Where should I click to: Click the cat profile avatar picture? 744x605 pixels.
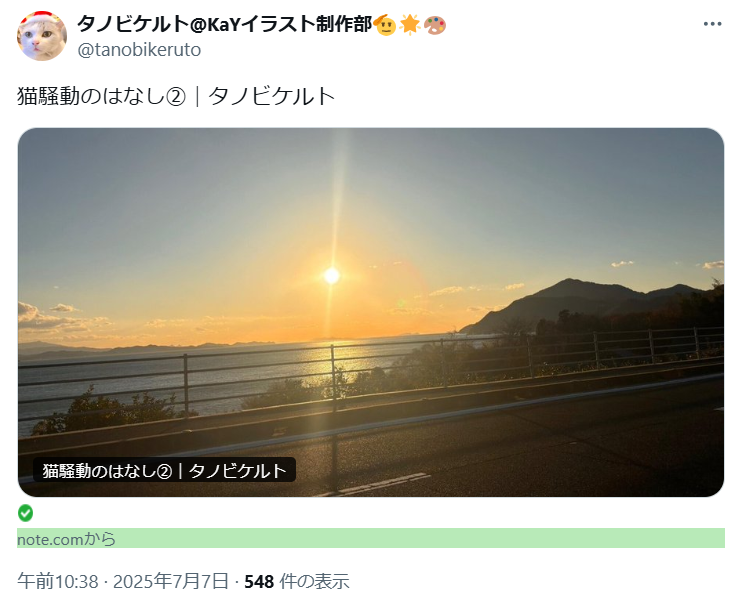[42, 36]
